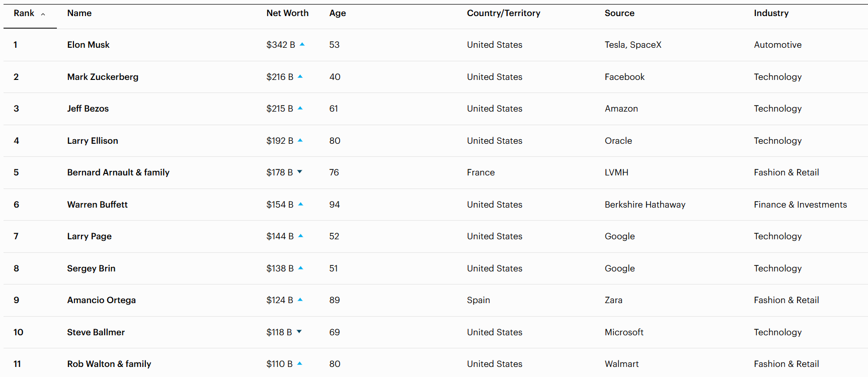Image resolution: width=868 pixels, height=377 pixels.
Task: Sort the list by the Age column
Action: [338, 13]
